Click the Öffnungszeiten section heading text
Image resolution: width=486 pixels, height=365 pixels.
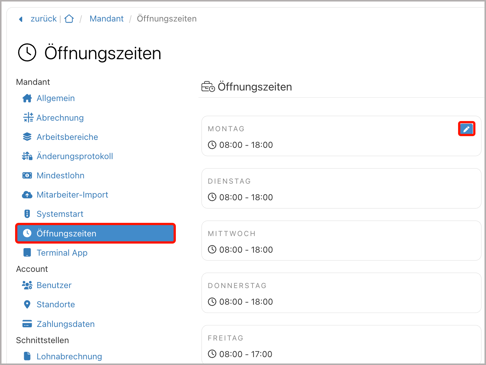click(255, 87)
